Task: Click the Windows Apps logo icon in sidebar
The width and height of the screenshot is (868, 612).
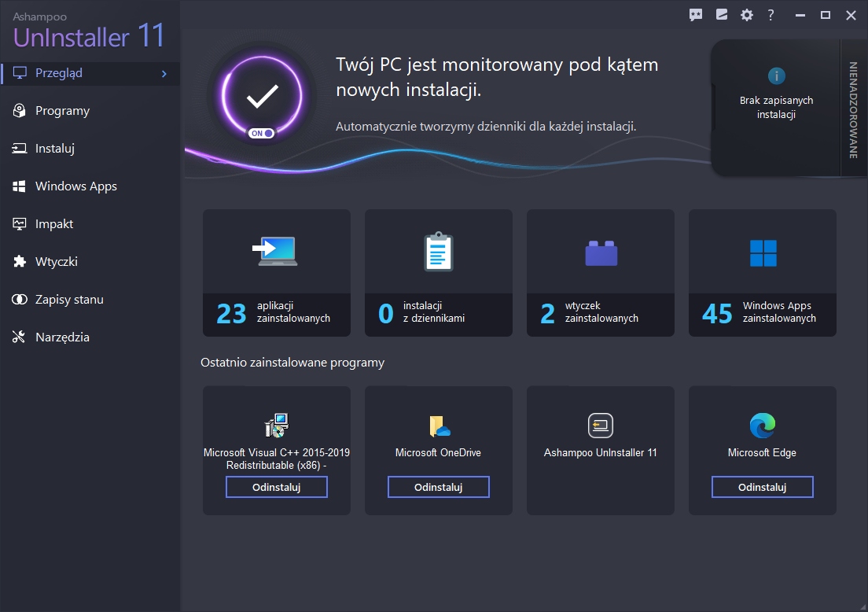Action: coord(20,186)
